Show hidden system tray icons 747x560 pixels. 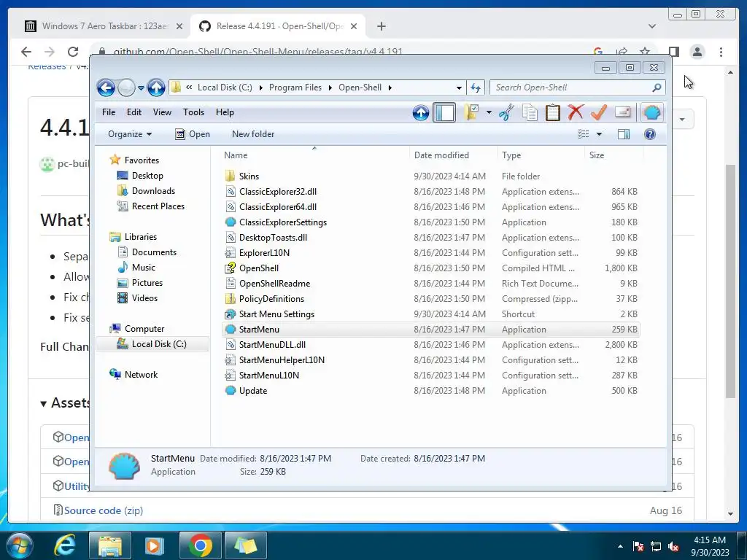tap(620, 547)
